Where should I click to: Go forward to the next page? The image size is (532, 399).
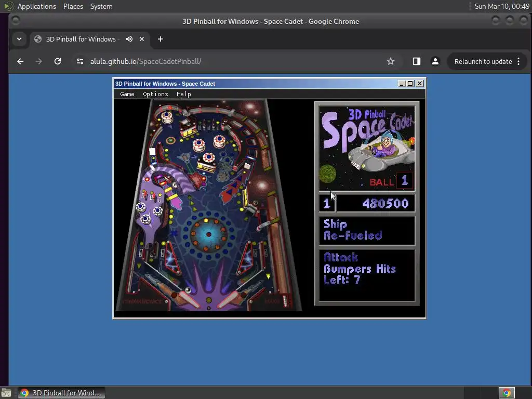click(38, 61)
